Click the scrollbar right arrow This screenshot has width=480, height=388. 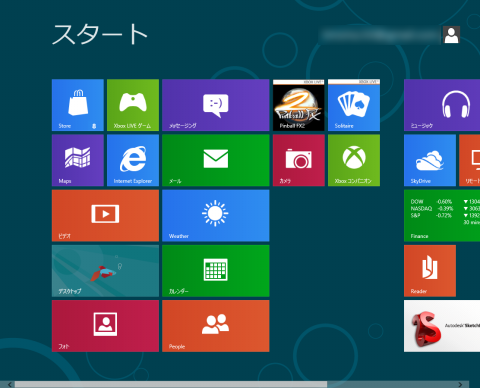point(460,384)
